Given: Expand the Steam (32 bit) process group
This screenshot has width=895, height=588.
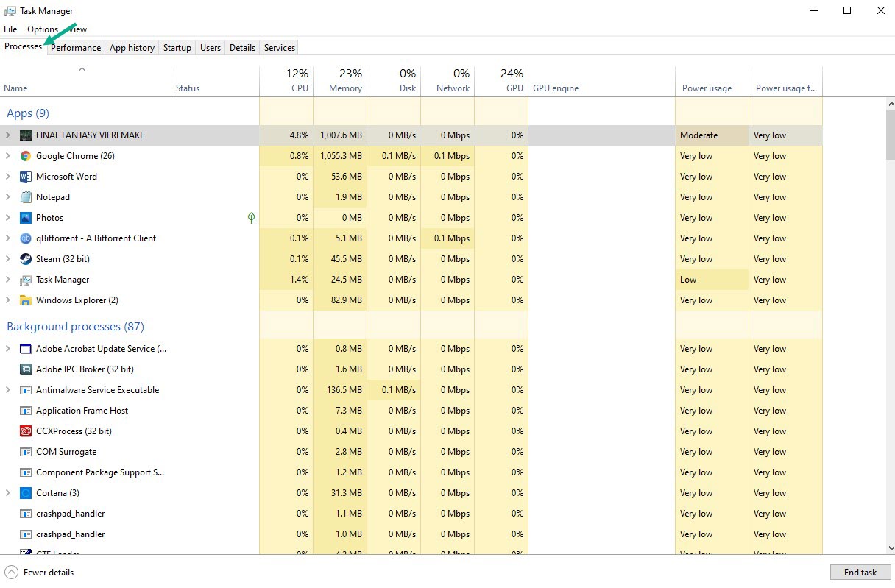Looking at the screenshot, I should coord(8,259).
